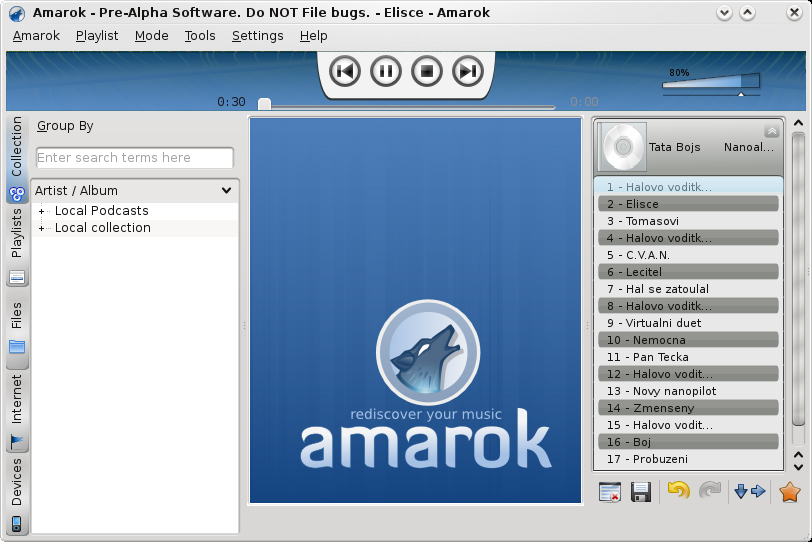Select track 14 - Zmenseny

[x=688, y=408]
